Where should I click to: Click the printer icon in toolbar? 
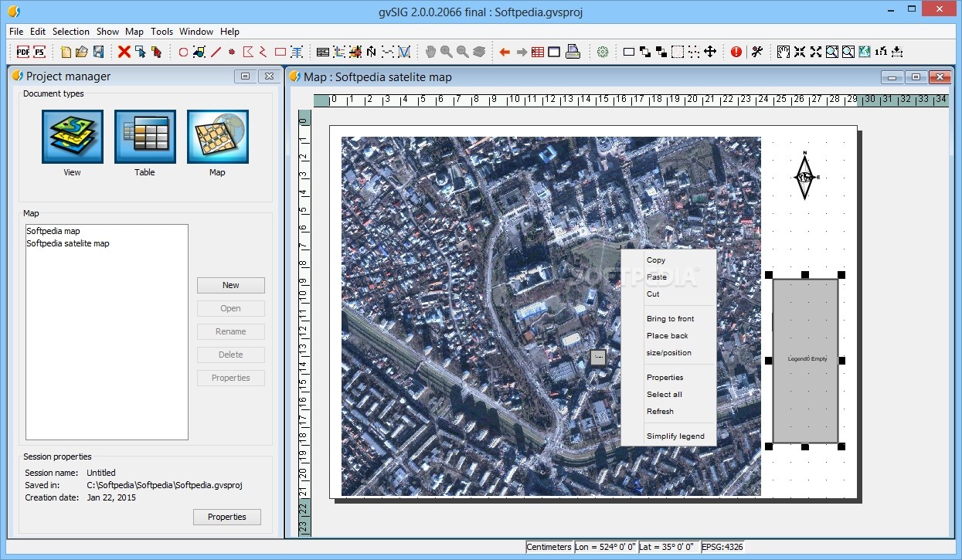pos(573,52)
